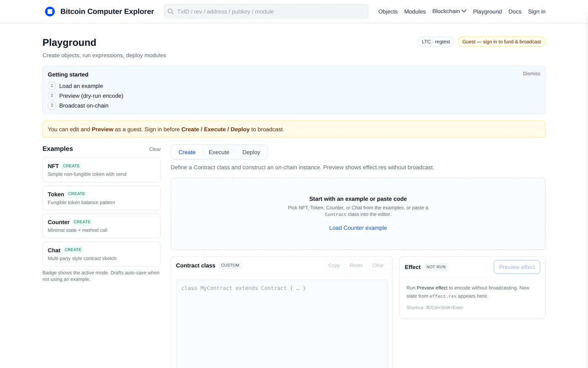Click the Bitcoin Computer logo icon
Screen dimensions: 588x368
click(50, 11)
